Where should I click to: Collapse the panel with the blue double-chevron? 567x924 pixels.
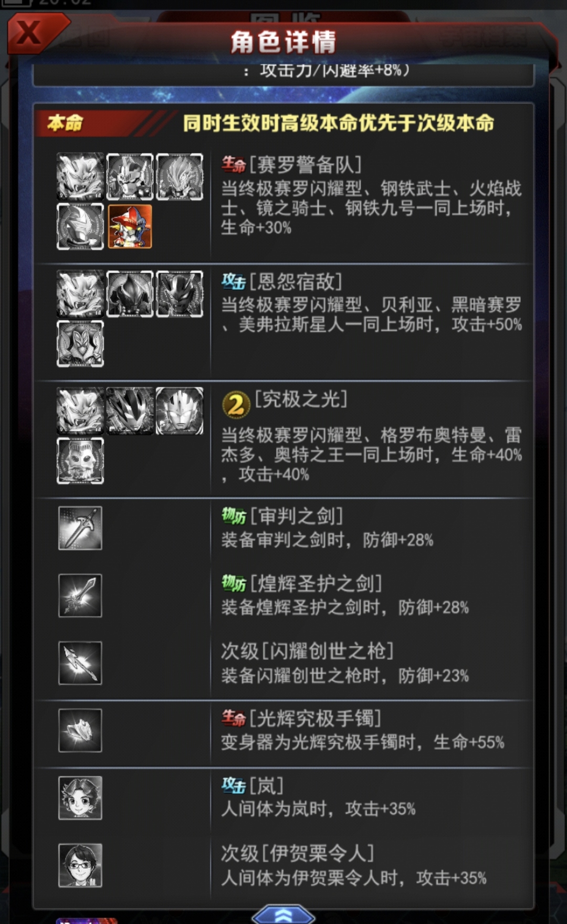coord(283,914)
